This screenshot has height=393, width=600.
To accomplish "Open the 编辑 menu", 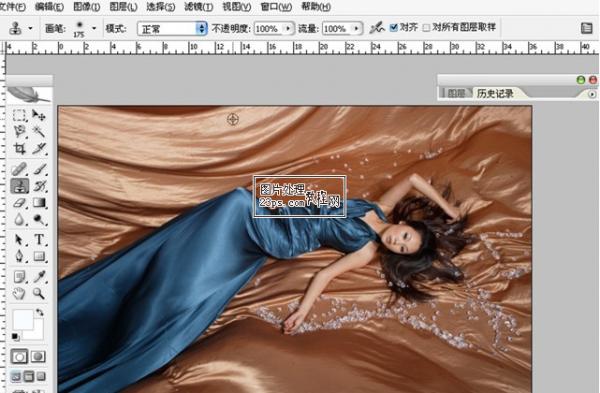I will pyautogui.click(x=49, y=7).
